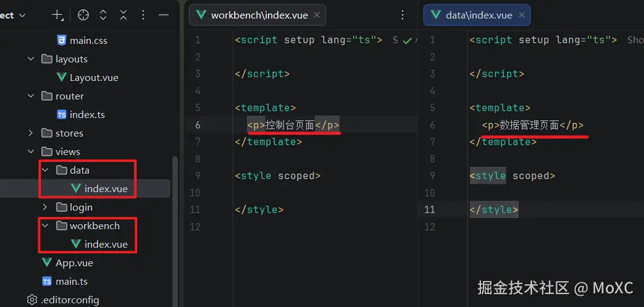Viewport: 644px width, 307px height.
Task: Click closing style tag in data editor
Action: (x=494, y=209)
